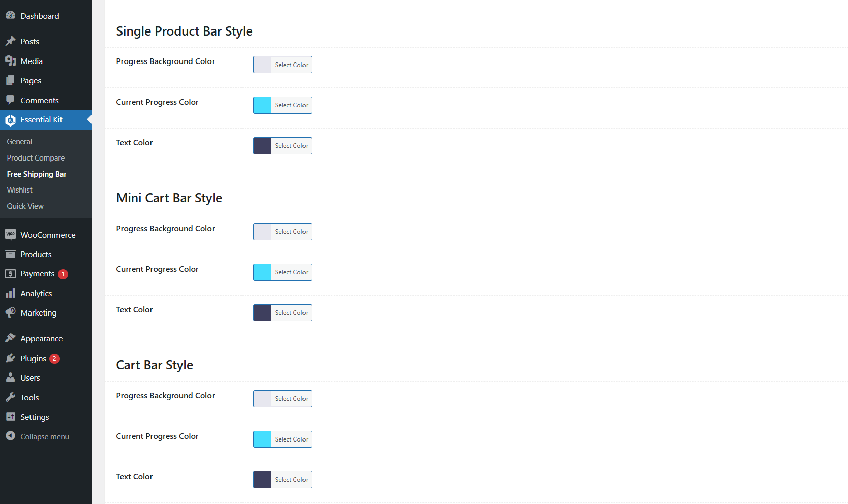Image resolution: width=848 pixels, height=504 pixels.
Task: Open the Appearance menu
Action: 41,339
